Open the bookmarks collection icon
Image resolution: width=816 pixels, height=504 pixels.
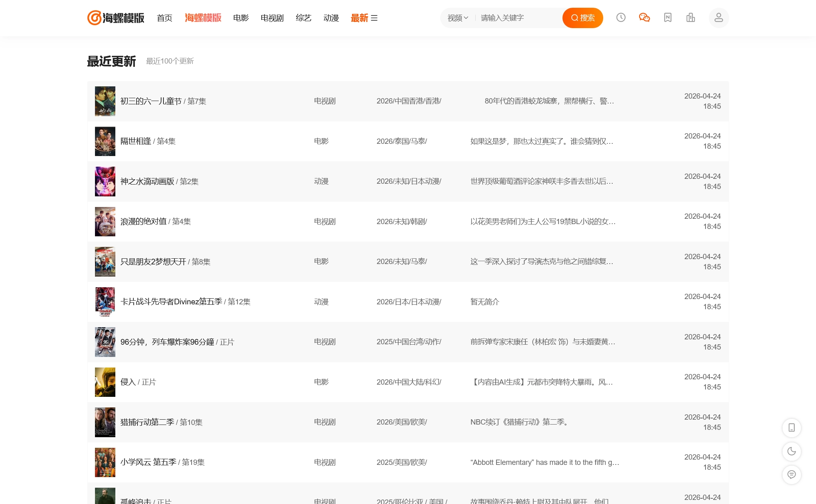pos(668,18)
